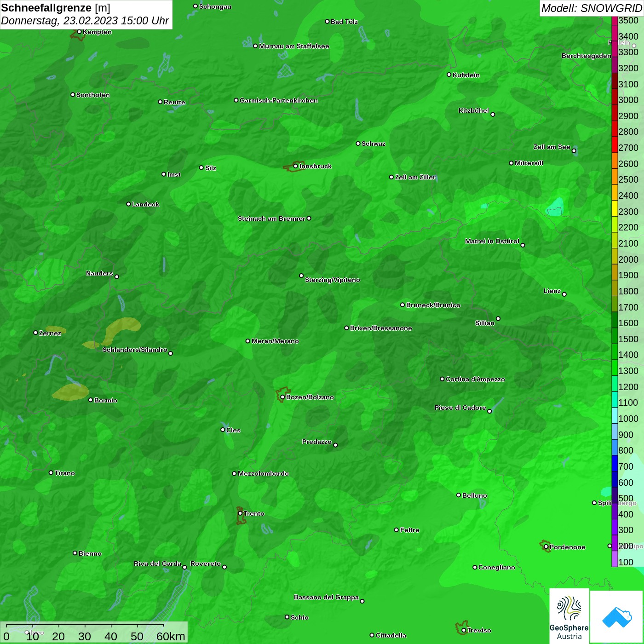Click the Pordenone city marker
Screen dimensions: 644x644
tap(546, 547)
